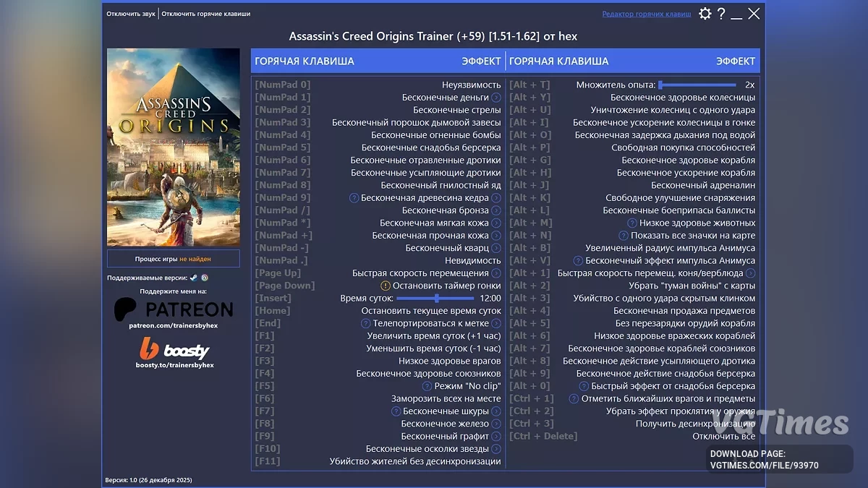
Task: Click Отключить звук in top bar
Action: [x=132, y=14]
